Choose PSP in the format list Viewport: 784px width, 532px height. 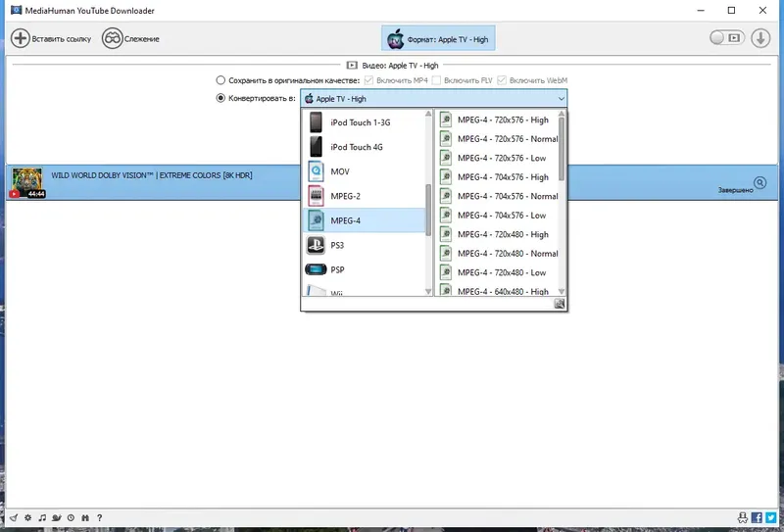(x=364, y=269)
